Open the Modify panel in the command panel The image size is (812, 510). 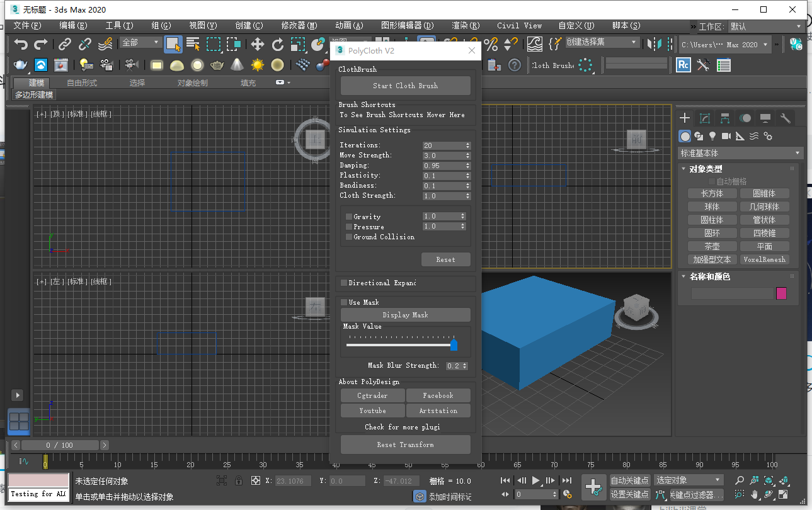[x=704, y=117]
